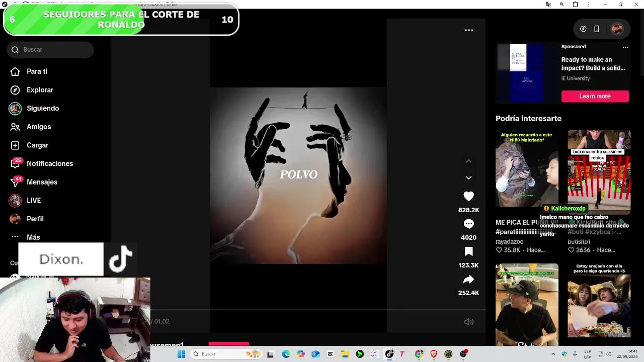Go to previous video with up chevron

tap(468, 161)
